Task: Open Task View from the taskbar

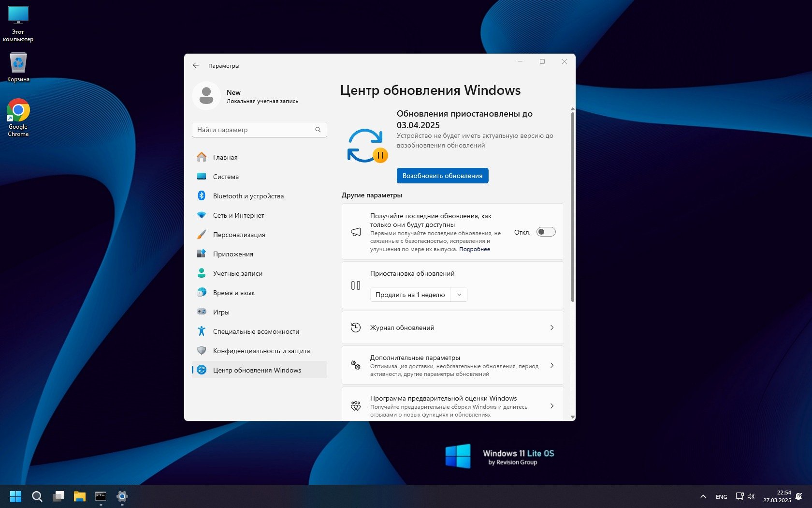Action: pos(58,496)
